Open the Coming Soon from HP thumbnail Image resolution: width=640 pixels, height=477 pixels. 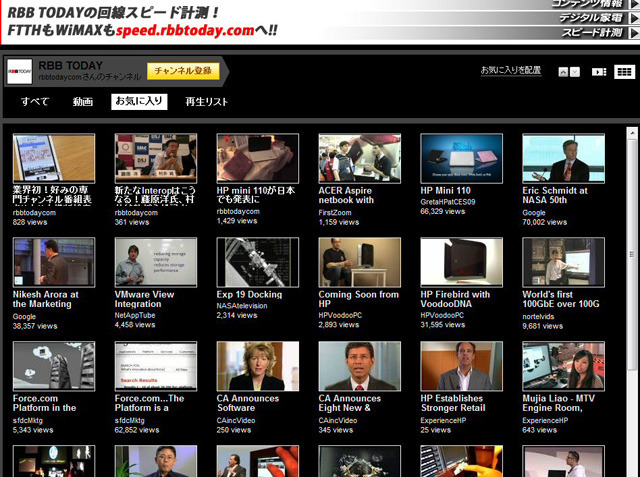coord(360,262)
